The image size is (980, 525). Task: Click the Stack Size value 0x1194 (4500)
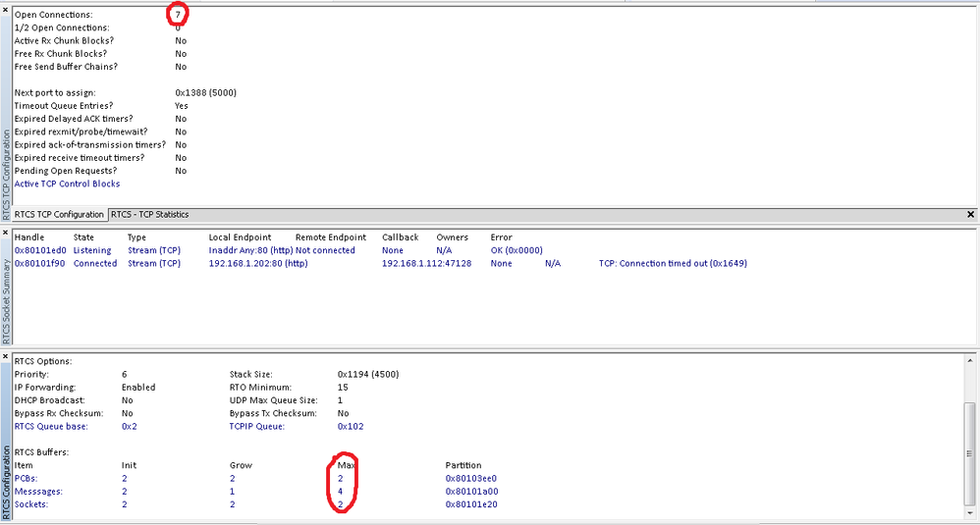[x=368, y=374]
